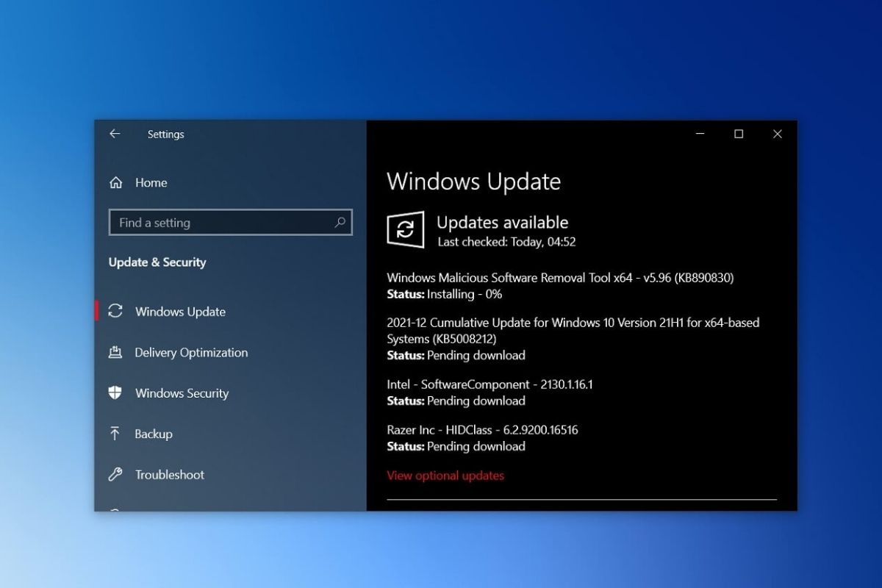The image size is (882, 588).
Task: Close the Settings window
Action: pos(778,134)
